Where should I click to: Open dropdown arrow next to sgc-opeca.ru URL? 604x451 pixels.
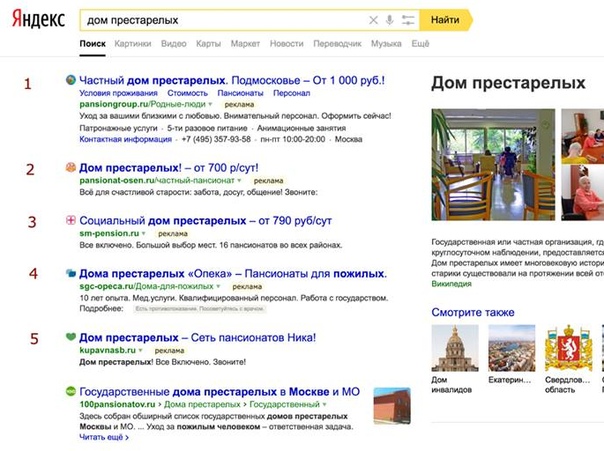[218, 287]
